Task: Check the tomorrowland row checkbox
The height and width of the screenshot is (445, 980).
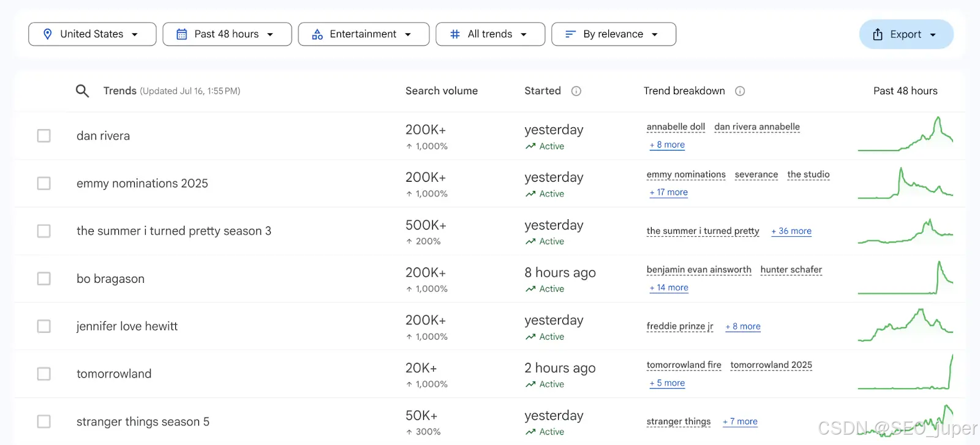Action: click(x=44, y=374)
